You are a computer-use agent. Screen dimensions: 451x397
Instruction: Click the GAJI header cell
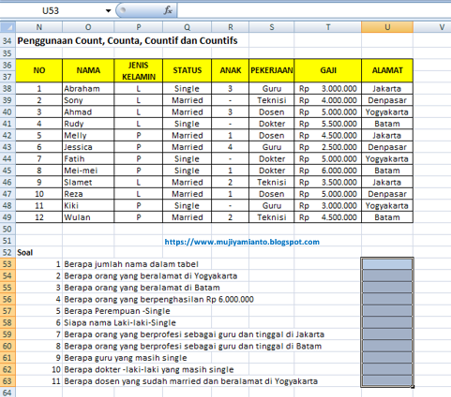click(328, 70)
